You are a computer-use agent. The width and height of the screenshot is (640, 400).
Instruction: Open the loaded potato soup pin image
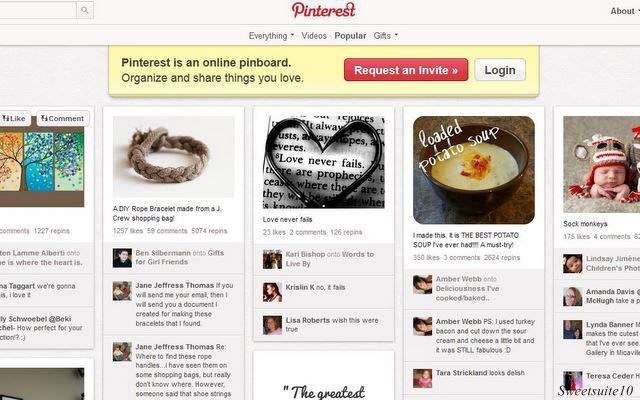[473, 170]
